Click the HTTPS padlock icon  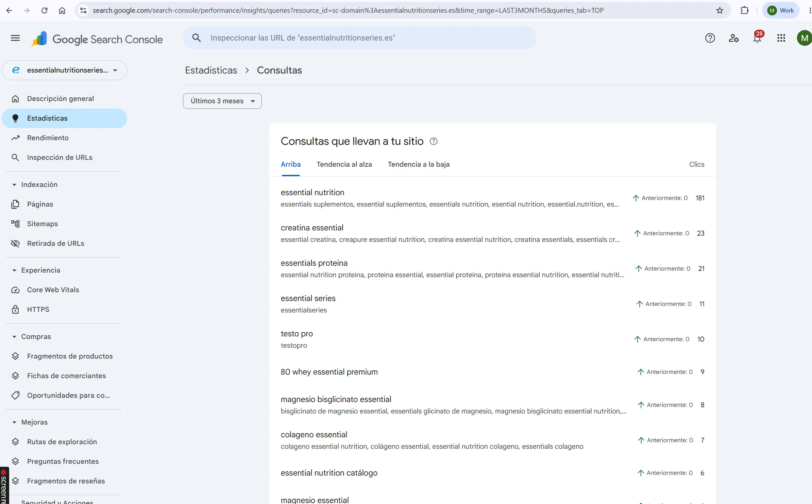coord(15,309)
